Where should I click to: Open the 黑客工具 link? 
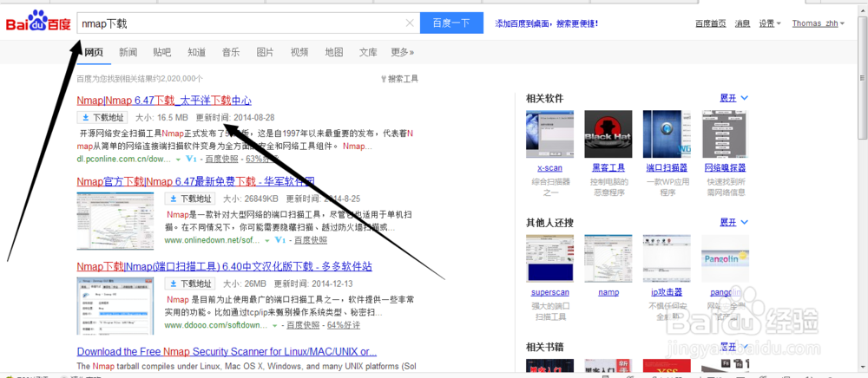(x=608, y=167)
